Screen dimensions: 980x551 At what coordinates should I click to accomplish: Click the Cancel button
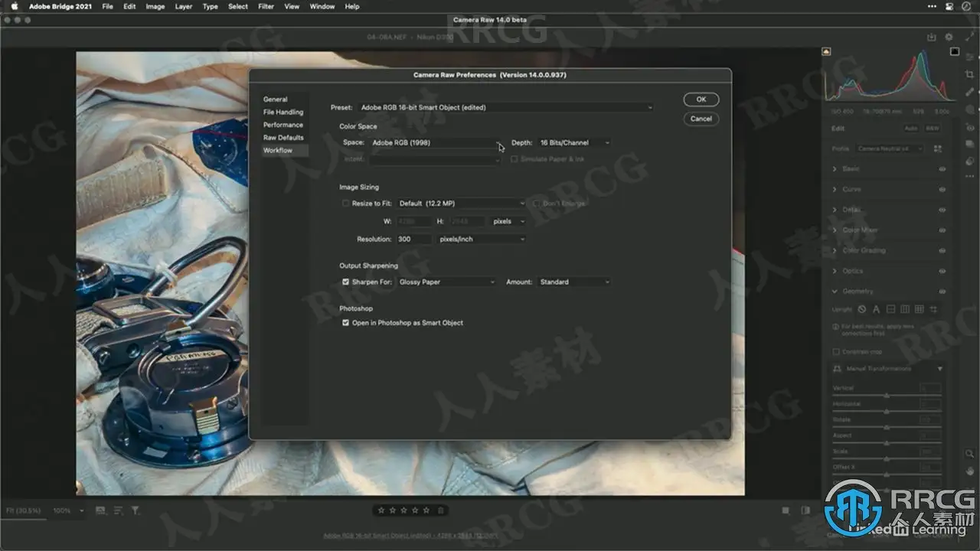click(x=701, y=119)
